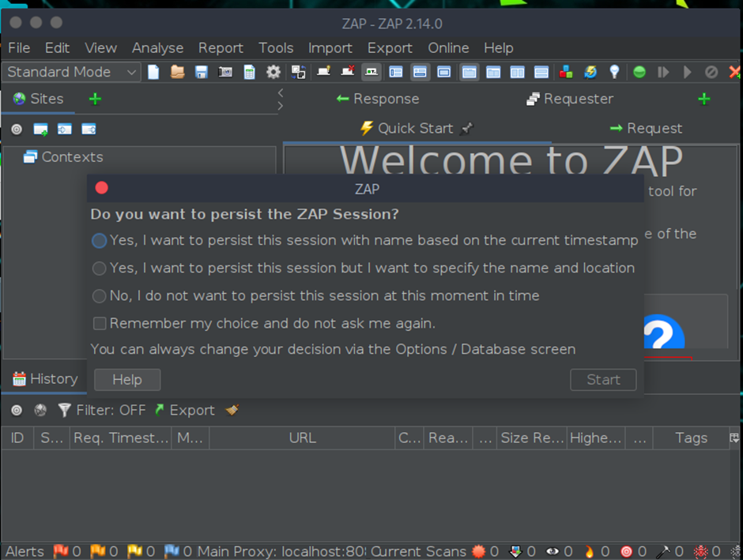Open Session Properties from the toolbar
This screenshot has width=743, height=560.
pos(249,72)
